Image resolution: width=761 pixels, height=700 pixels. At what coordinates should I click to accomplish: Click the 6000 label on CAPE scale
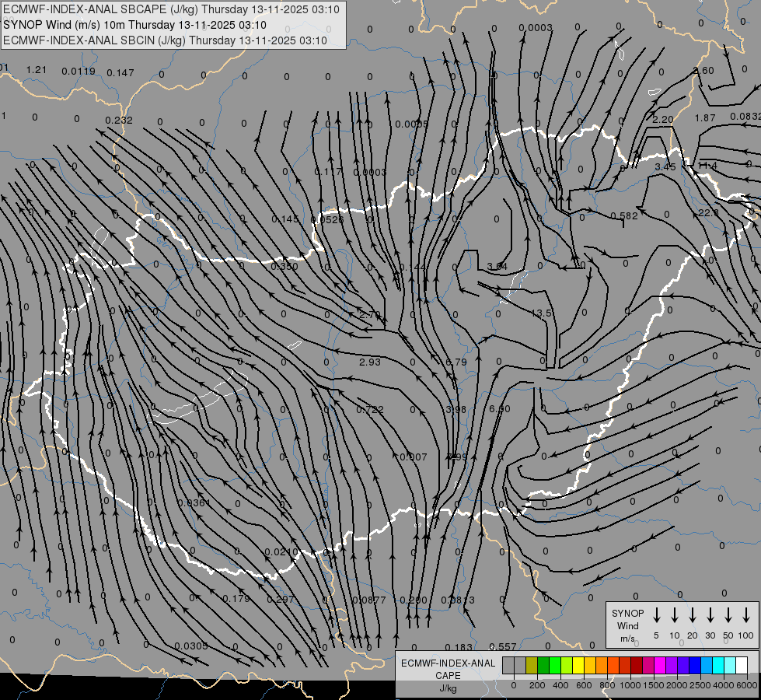click(747, 685)
